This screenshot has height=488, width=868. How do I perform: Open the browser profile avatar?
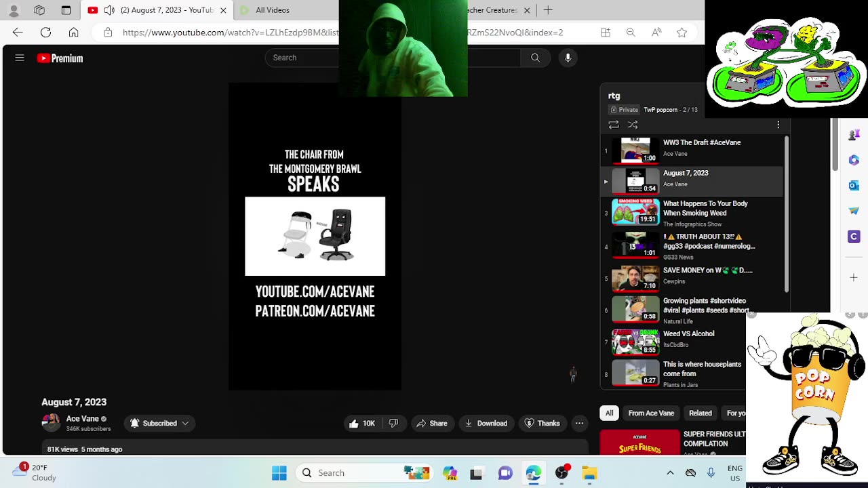14,10
